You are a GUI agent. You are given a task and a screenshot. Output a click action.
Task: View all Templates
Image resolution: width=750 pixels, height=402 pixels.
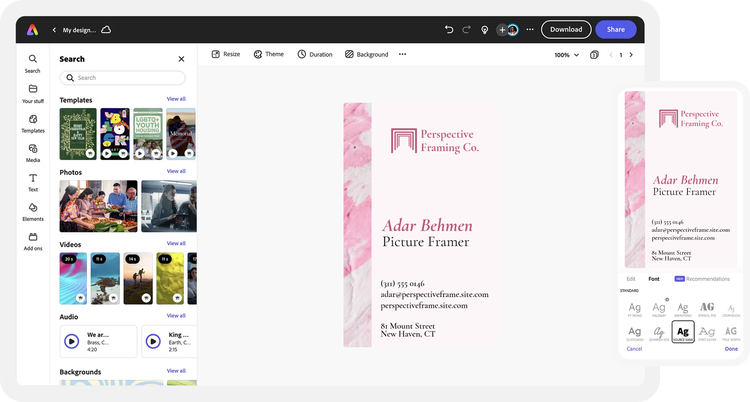coord(176,99)
